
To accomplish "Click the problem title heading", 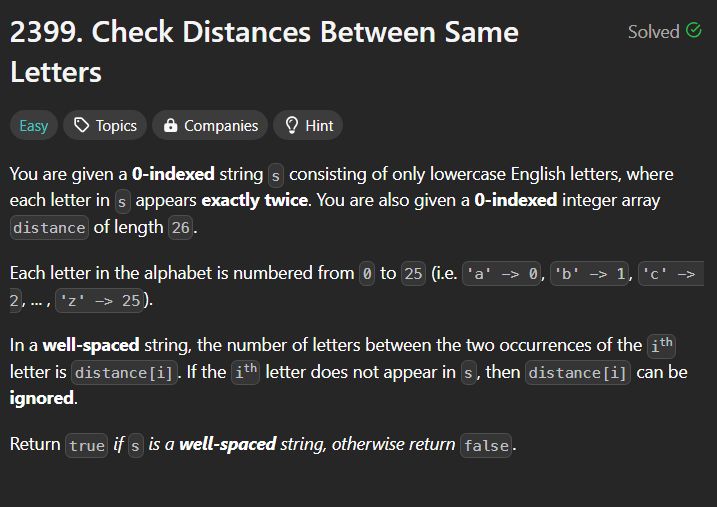I will (x=264, y=52).
